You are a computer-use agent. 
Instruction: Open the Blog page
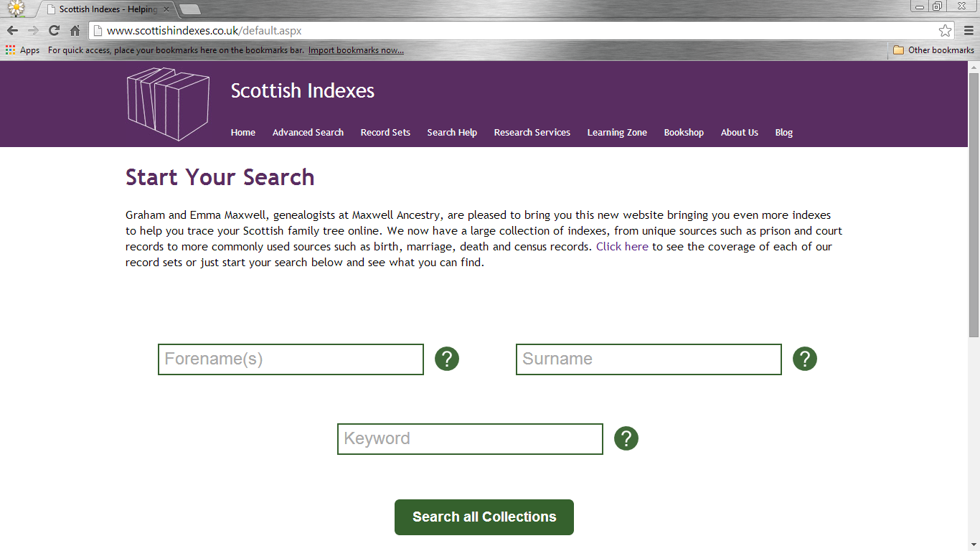click(784, 133)
